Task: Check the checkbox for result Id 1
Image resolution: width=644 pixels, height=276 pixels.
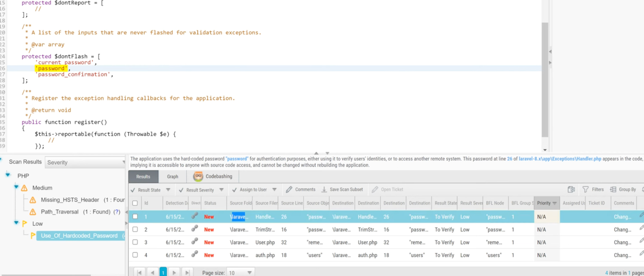Action: [135, 216]
